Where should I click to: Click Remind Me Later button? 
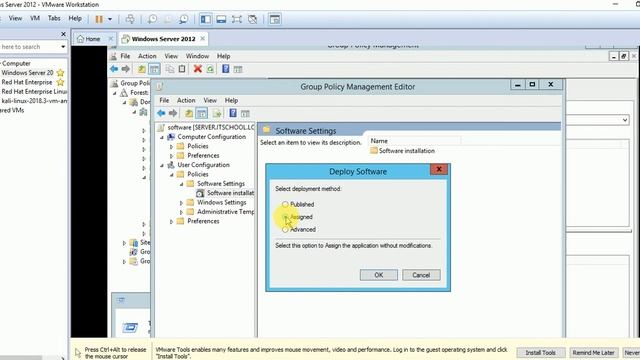(593, 352)
